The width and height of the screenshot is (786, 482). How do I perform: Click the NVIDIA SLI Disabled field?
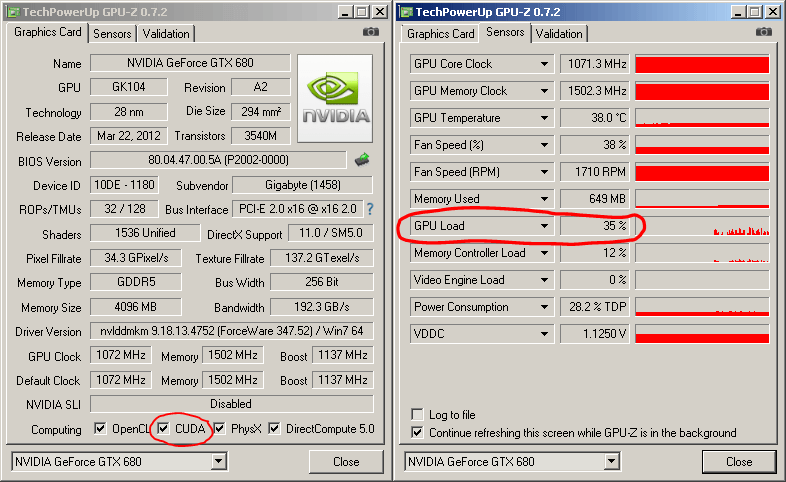(x=232, y=404)
